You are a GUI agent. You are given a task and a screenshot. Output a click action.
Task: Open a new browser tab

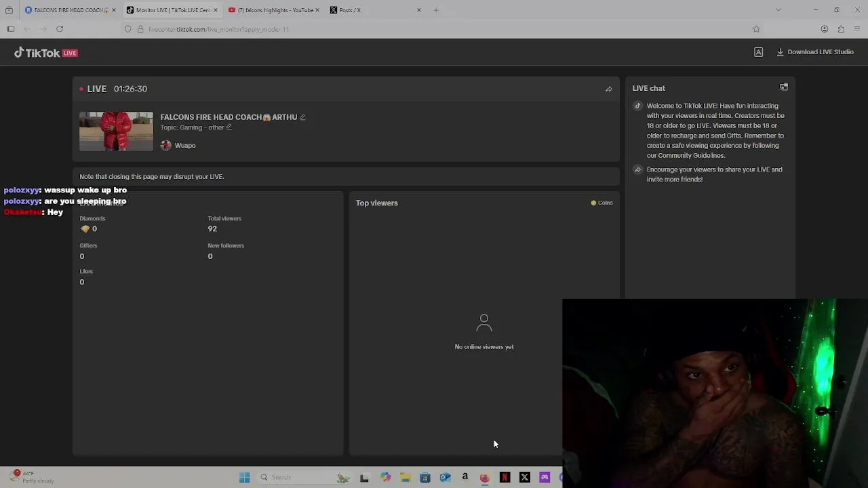click(436, 10)
